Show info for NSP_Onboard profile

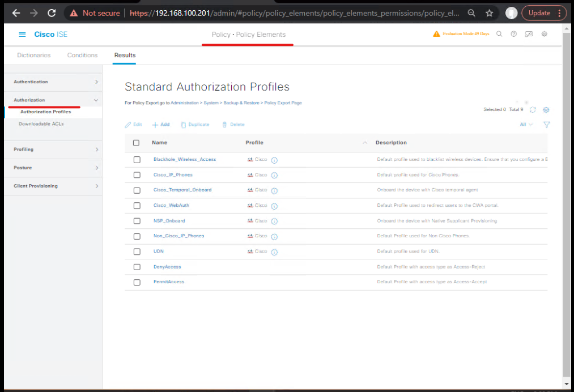274,221
